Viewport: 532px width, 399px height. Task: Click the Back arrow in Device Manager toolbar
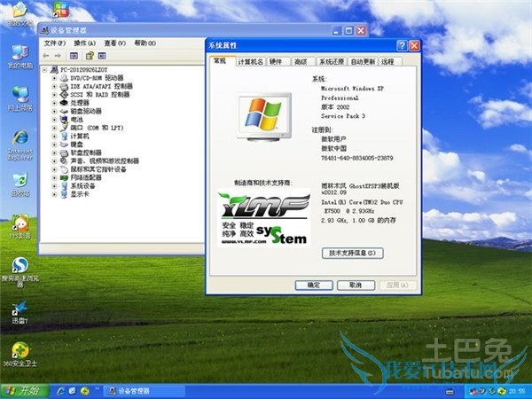click(46, 56)
